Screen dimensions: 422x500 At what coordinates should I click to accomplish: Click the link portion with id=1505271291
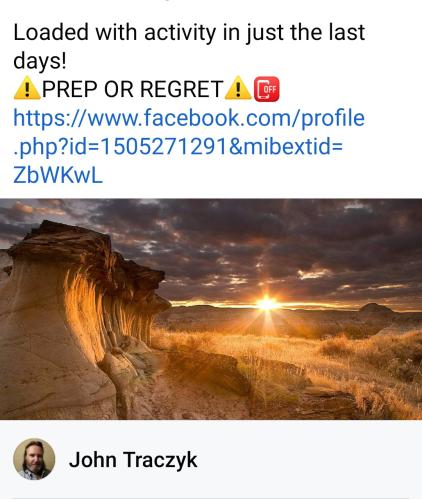(x=120, y=147)
